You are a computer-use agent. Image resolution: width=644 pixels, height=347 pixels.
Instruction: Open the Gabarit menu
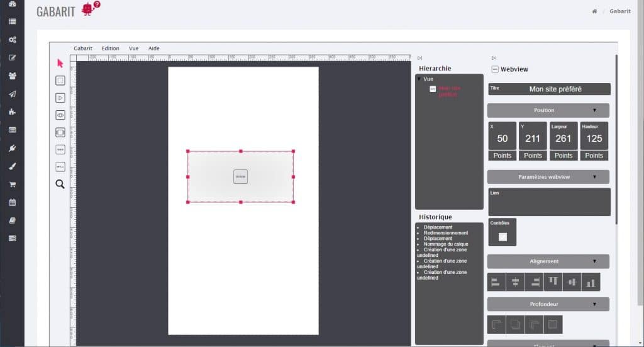click(83, 48)
